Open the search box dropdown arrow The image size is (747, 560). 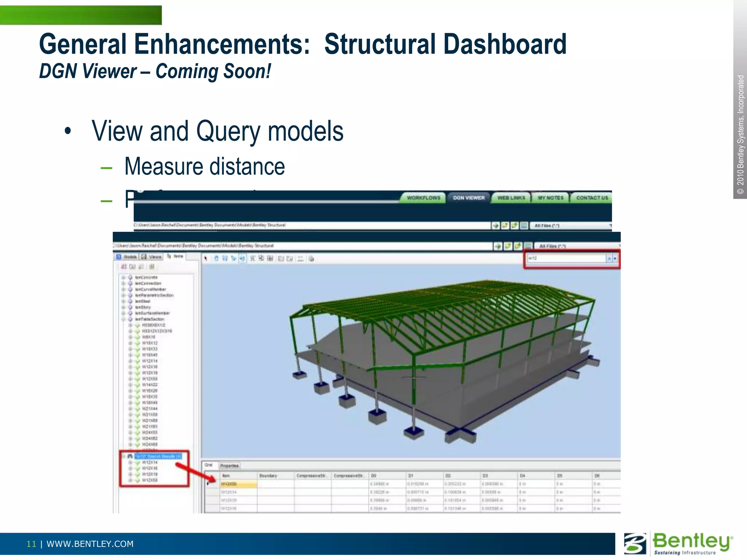615,258
